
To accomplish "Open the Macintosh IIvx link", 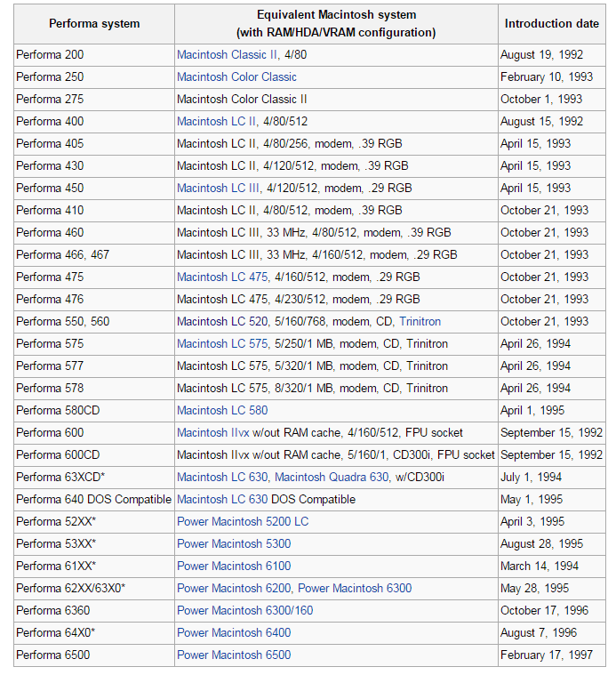I will 213,432.
